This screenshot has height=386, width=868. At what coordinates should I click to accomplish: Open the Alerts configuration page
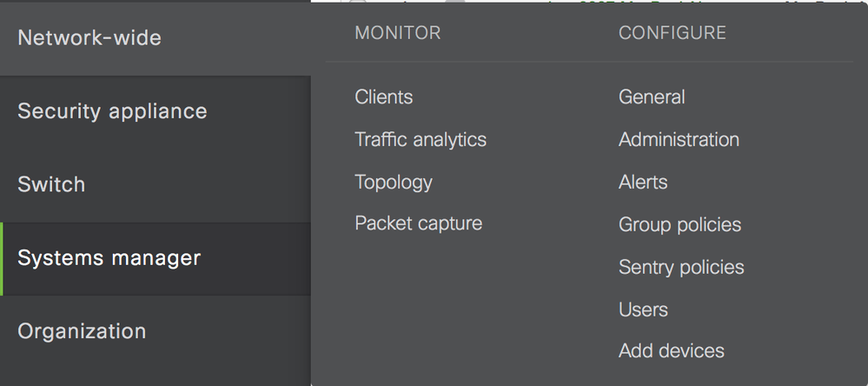tap(643, 183)
